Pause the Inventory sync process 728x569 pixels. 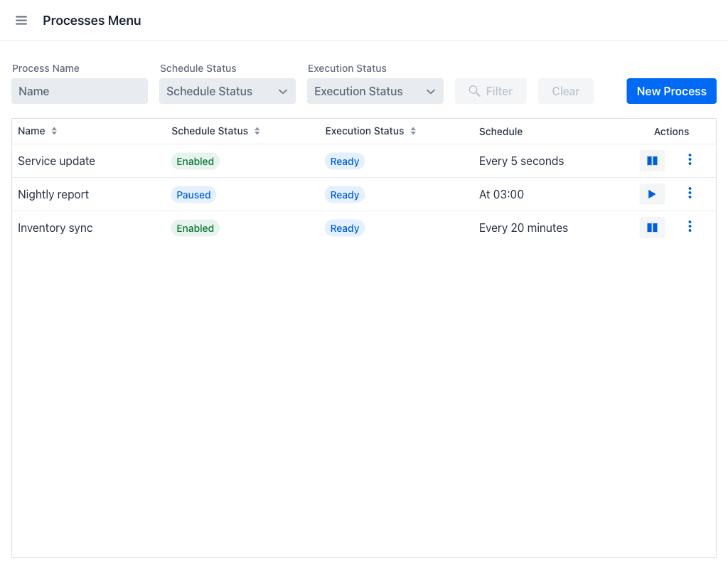(652, 228)
